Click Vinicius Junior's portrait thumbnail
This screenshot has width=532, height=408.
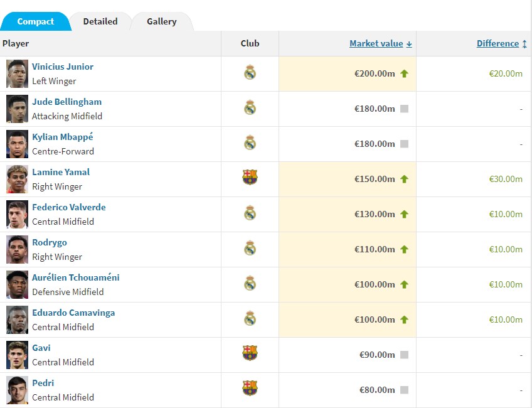tap(18, 73)
